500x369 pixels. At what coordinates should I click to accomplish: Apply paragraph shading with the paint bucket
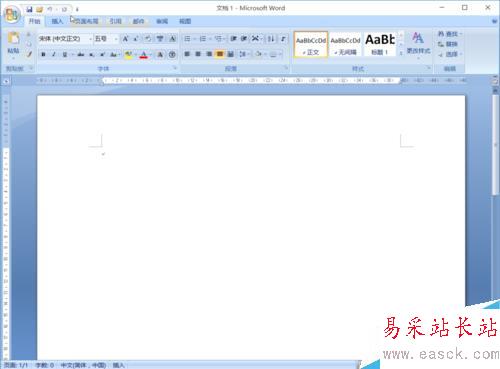258,54
